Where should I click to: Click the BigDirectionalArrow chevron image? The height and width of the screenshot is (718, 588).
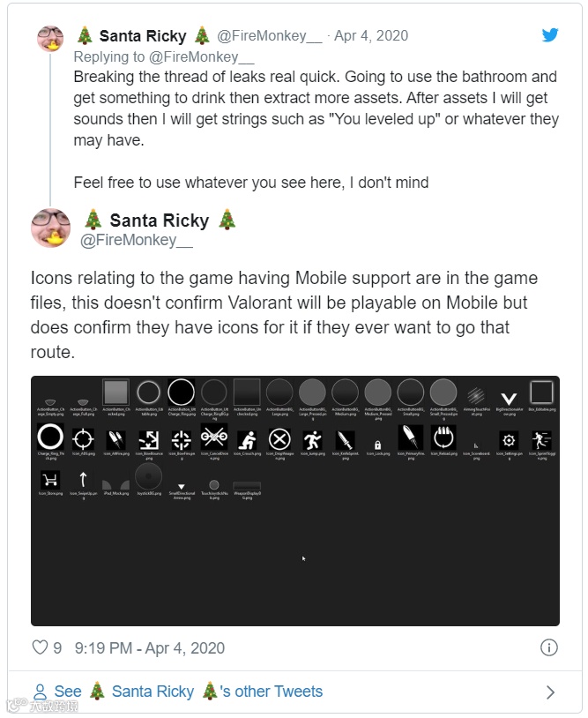click(508, 399)
